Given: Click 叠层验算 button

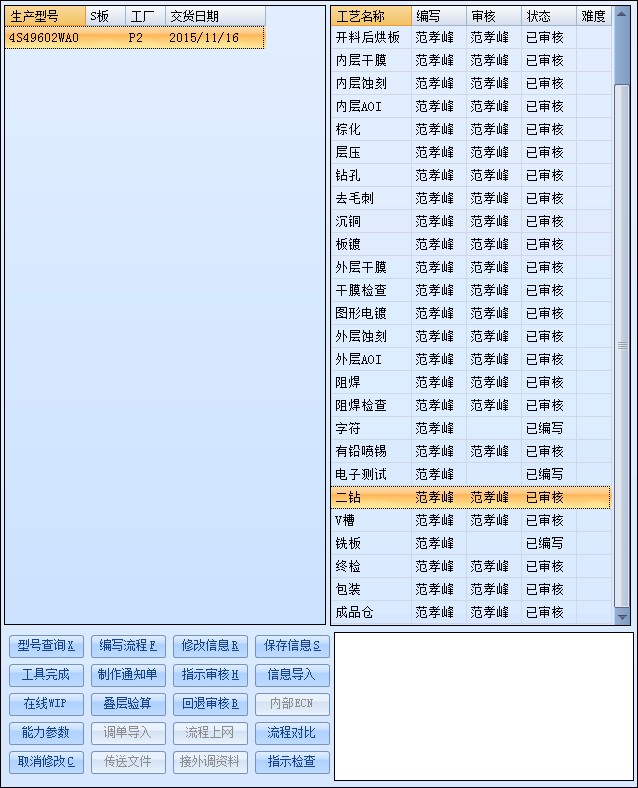Looking at the screenshot, I should click(x=128, y=704).
